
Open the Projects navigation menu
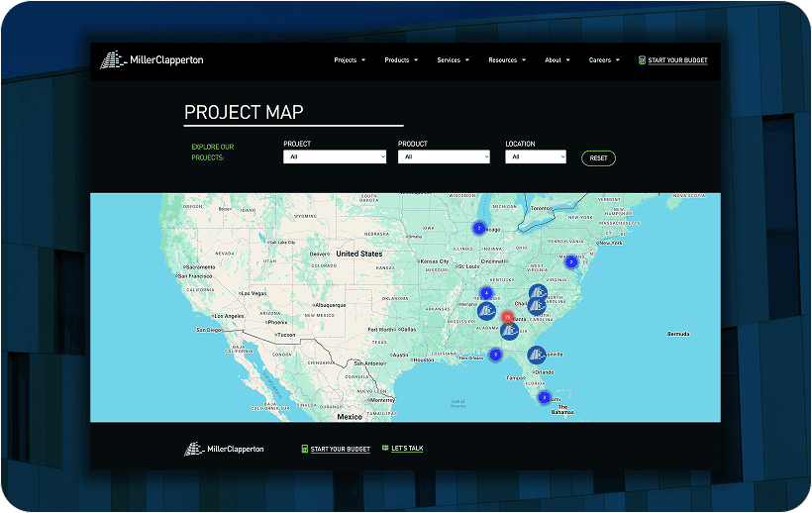point(350,60)
